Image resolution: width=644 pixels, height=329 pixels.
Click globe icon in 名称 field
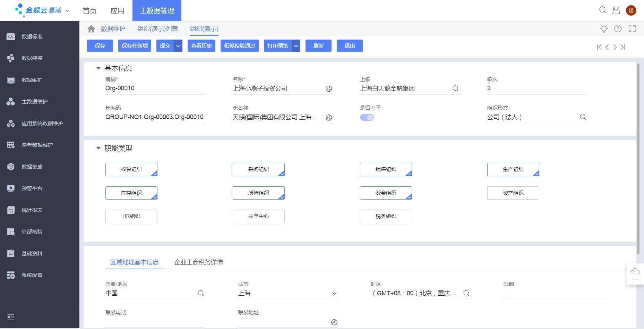(x=329, y=89)
